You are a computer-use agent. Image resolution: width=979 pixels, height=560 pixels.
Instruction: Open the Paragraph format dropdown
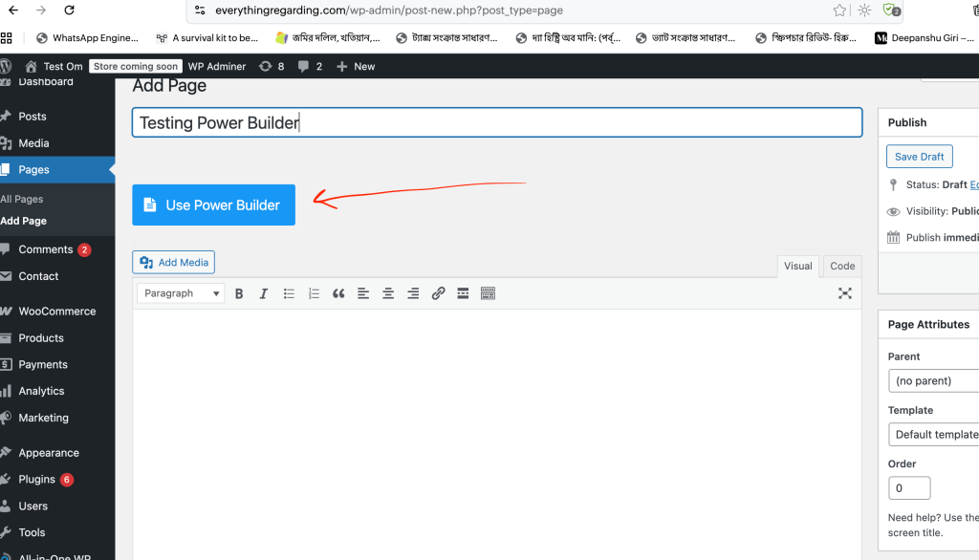(180, 293)
